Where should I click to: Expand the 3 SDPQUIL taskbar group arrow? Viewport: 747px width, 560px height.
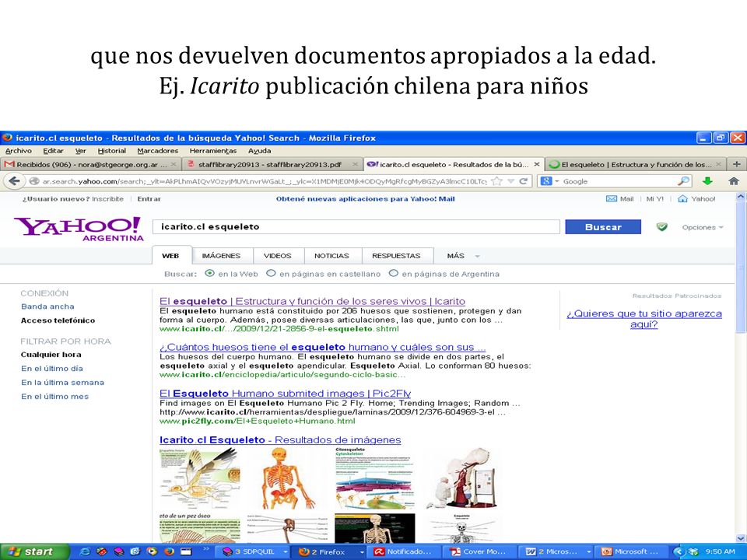click(x=286, y=552)
